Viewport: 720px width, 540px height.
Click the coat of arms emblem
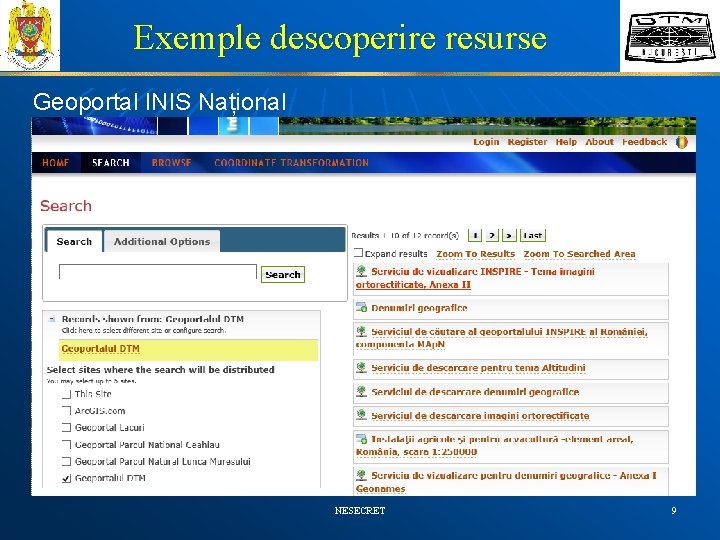30,35
